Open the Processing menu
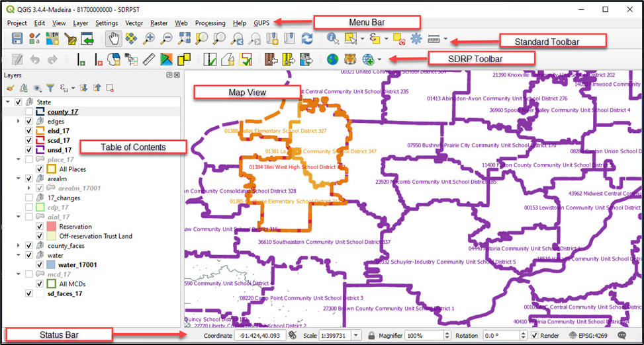Screen dimensions: 644x345 210,23
